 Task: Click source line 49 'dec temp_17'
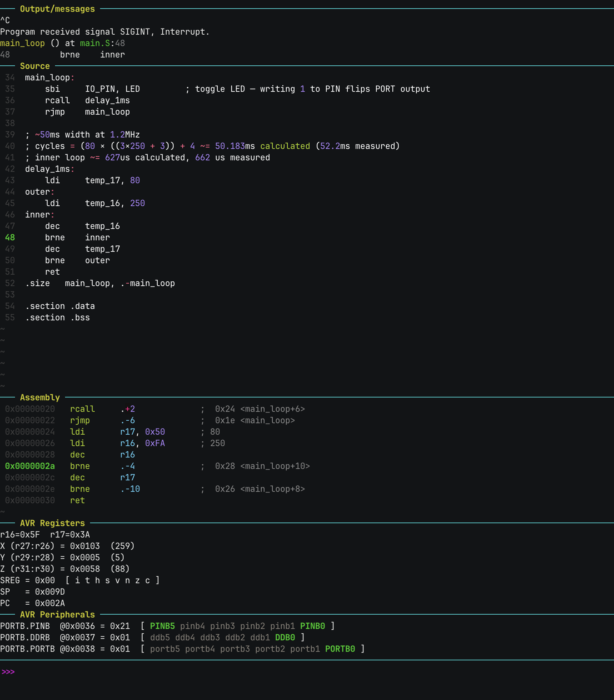pyautogui.click(x=83, y=249)
